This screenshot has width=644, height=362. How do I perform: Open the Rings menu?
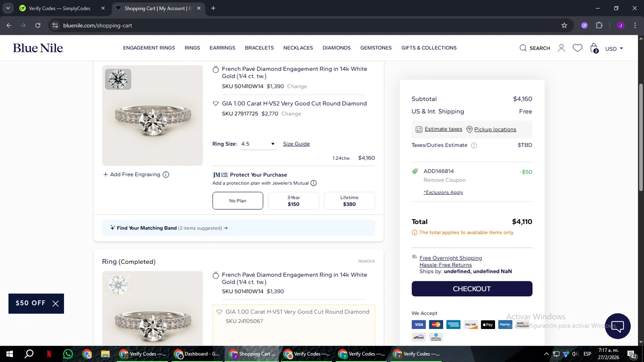[192, 48]
